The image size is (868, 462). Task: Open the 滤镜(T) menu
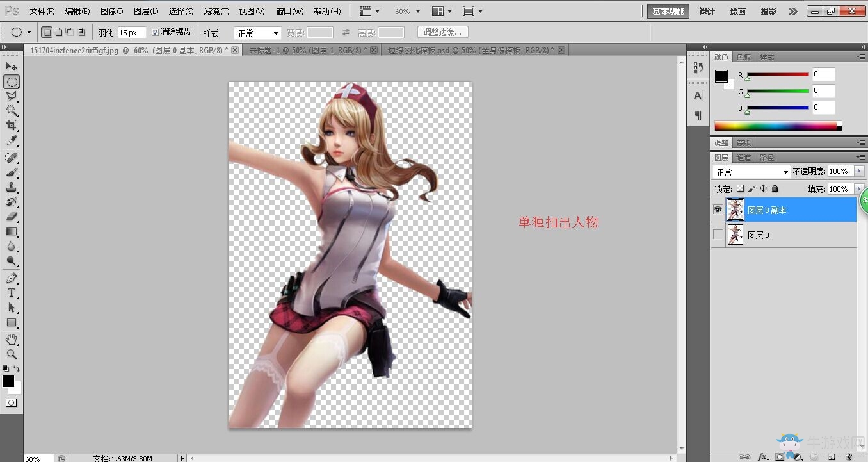[216, 12]
